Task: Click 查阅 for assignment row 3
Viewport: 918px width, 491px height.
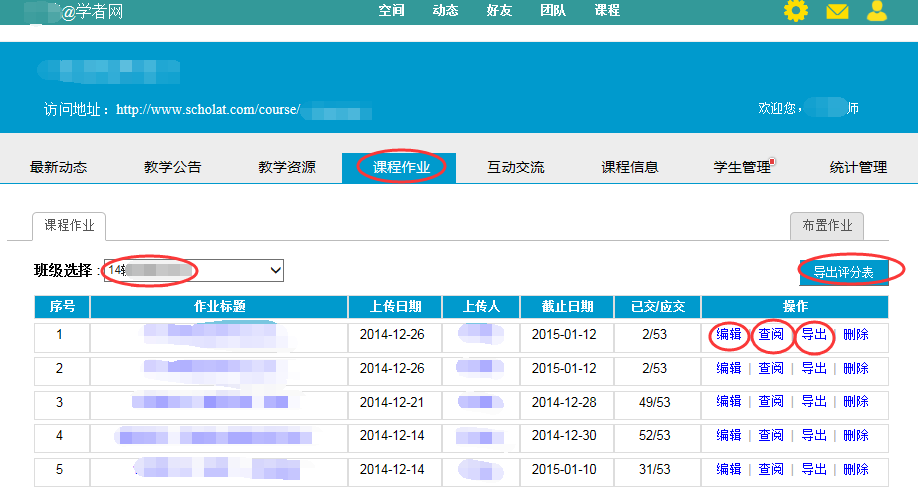Action: pos(771,402)
